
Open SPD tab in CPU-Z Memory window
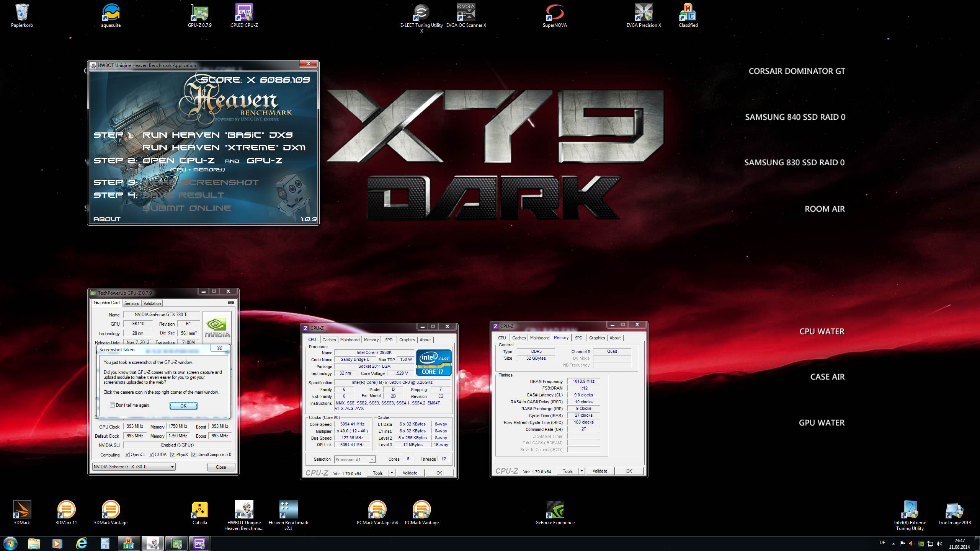point(578,338)
